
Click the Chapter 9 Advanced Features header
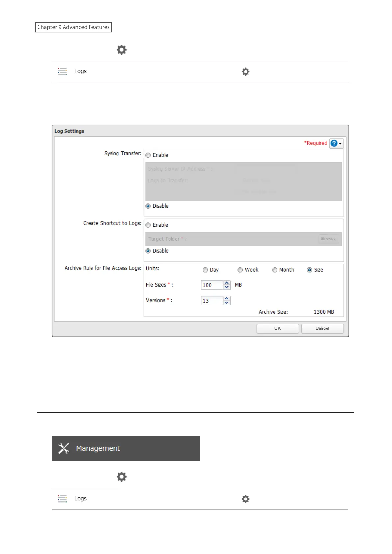coord(73,27)
